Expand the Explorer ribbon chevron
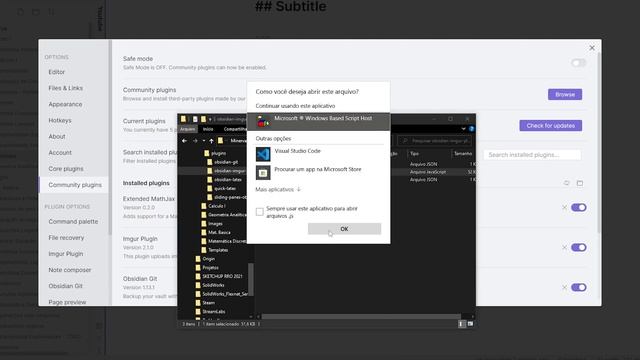Image resolution: width=640 pixels, height=360 pixels. (463, 129)
